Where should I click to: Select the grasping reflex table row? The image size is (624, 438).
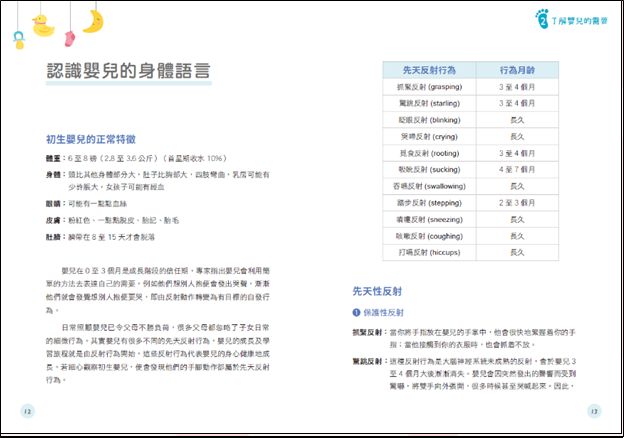pos(475,87)
